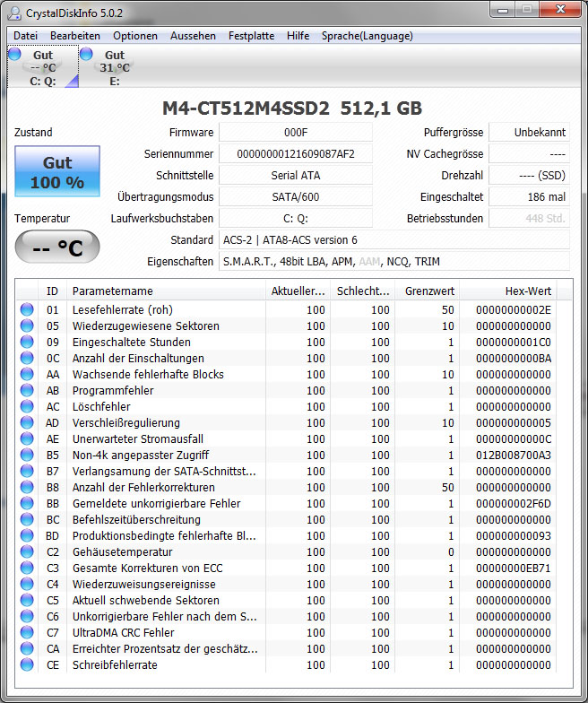Click status orb for Aktuell schwebende Sektoren
The image size is (588, 703).
[x=27, y=600]
